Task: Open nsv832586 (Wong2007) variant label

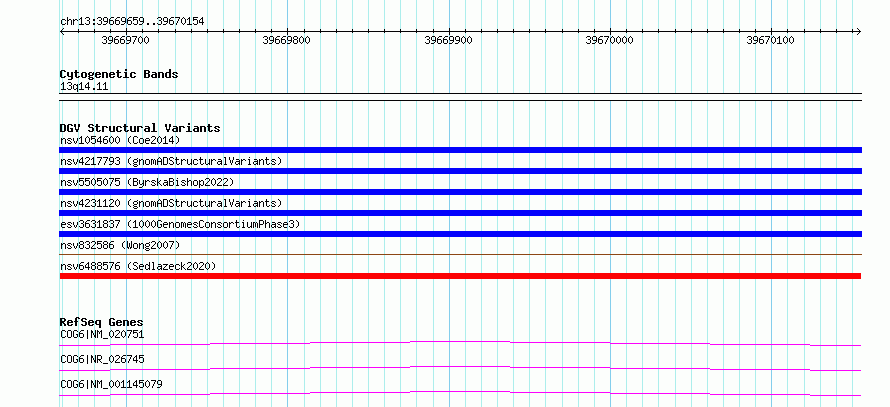Action: 120,245
